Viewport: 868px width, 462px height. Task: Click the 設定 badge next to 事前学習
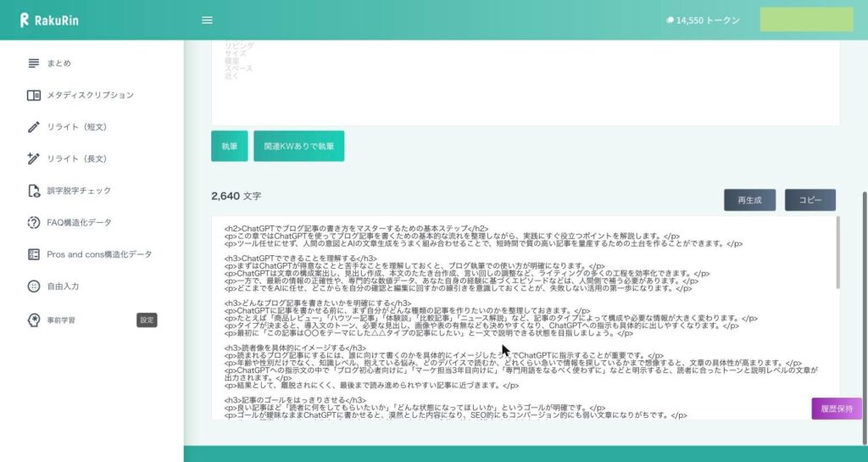point(147,320)
